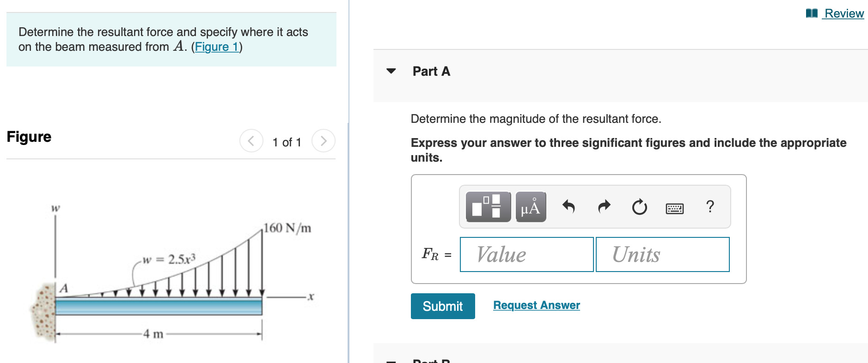Open the μÅ units symbol picker
This screenshot has width=868, height=363.
(x=530, y=207)
